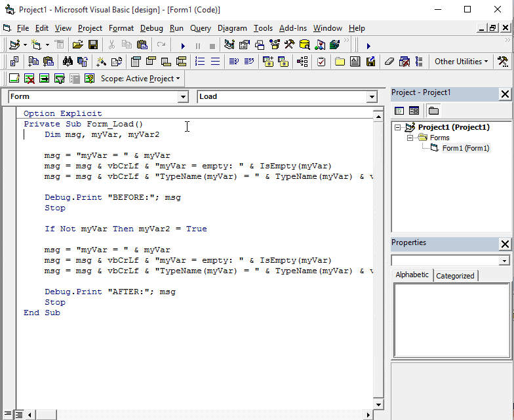514x420 pixels.
Task: Click the Save Project toolbar icon
Action: click(93, 45)
